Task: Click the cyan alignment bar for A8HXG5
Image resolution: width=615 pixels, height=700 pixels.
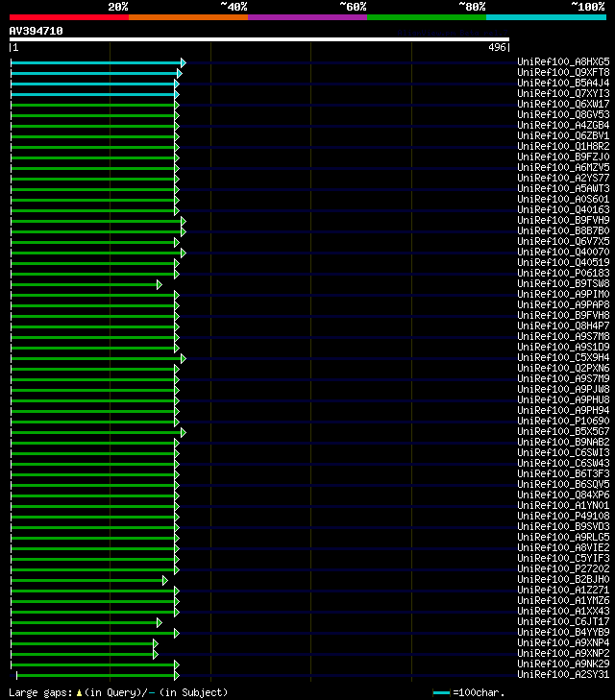Action: [x=96, y=63]
